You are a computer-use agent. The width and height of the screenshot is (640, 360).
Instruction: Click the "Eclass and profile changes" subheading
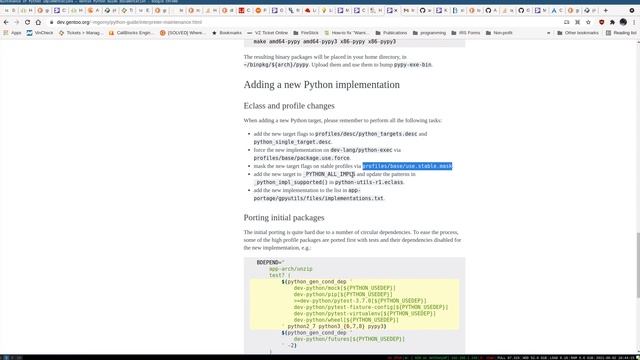(x=289, y=106)
